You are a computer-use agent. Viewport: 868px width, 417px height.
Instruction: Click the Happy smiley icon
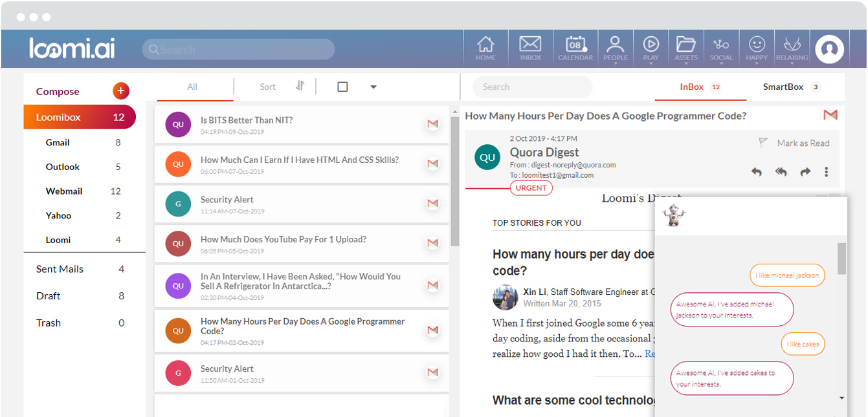point(757,48)
